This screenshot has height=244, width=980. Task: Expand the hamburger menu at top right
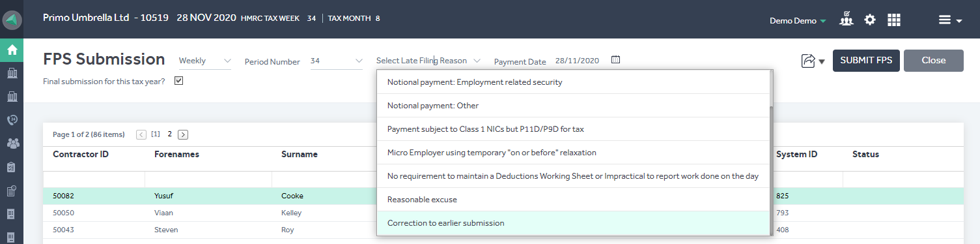coord(950,20)
